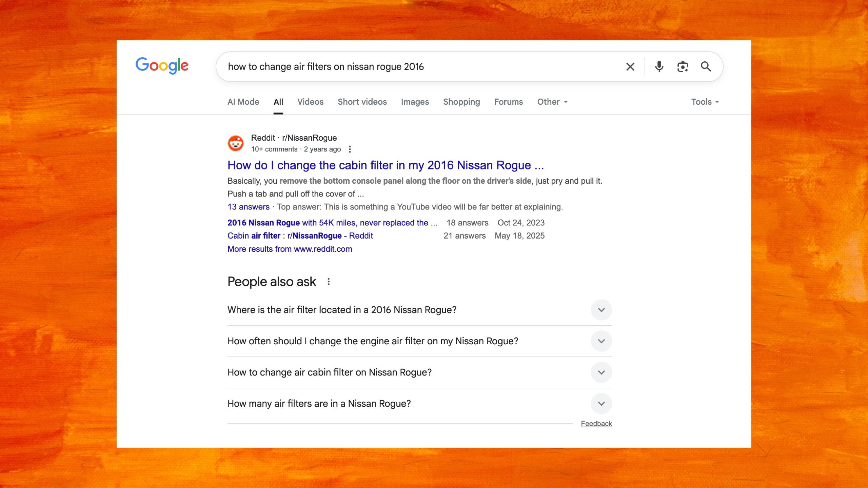Click '10+ comments' text under Reddit

pyautogui.click(x=274, y=149)
